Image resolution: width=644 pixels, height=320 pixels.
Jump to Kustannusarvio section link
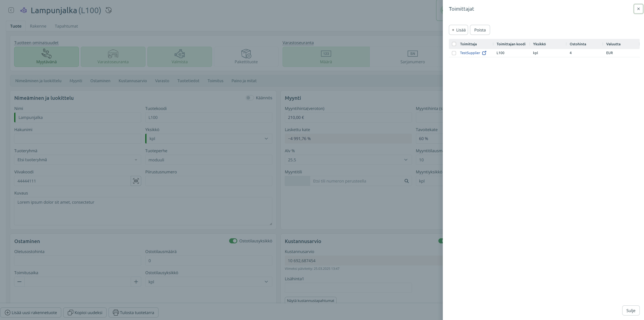click(x=133, y=81)
